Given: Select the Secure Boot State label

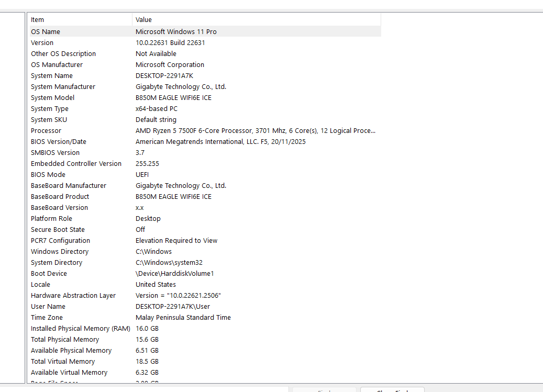Looking at the screenshot, I should click(x=58, y=230).
